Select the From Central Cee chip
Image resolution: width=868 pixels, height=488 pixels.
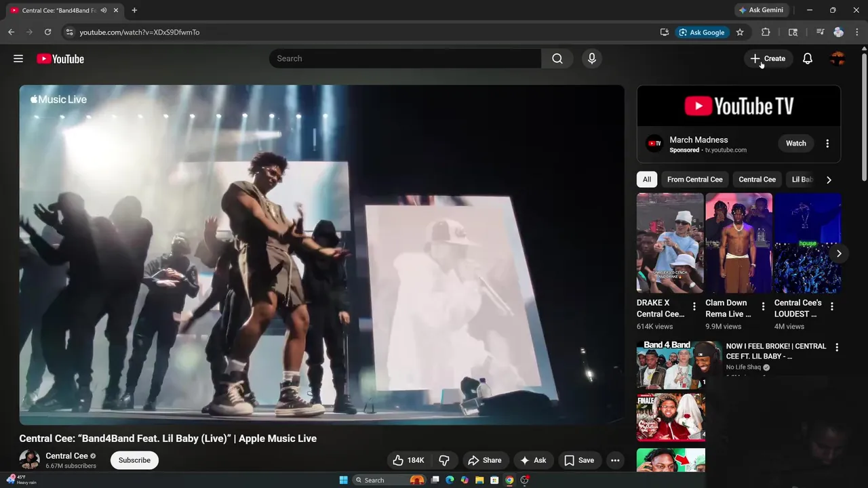pyautogui.click(x=694, y=180)
